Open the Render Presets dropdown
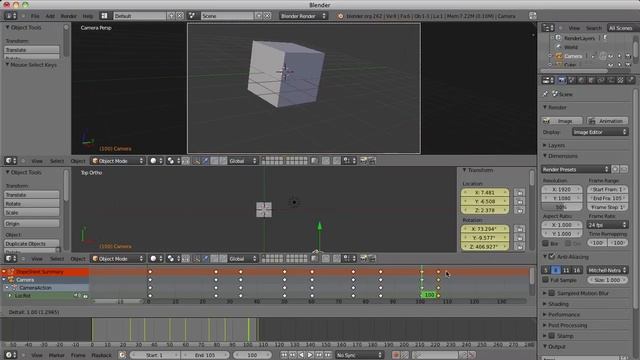Viewport: 640px width, 360px height. click(x=576, y=169)
